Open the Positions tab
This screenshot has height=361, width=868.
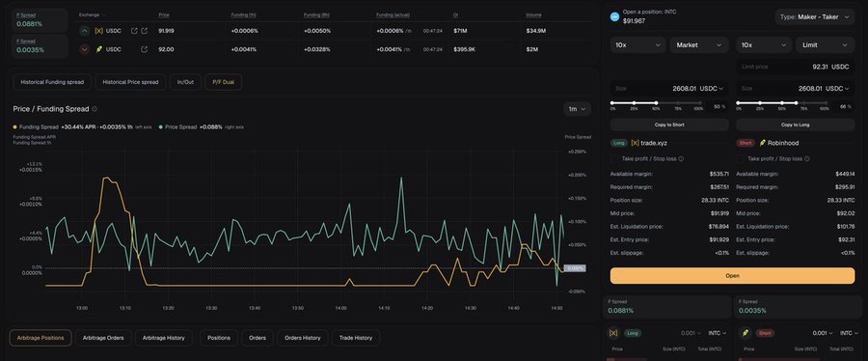pos(219,338)
